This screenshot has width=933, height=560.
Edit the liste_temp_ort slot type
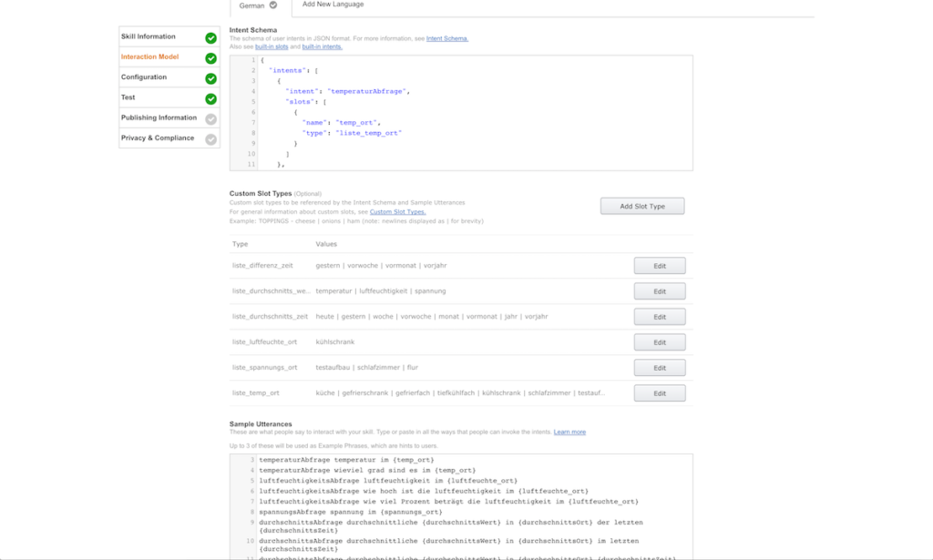coord(659,392)
